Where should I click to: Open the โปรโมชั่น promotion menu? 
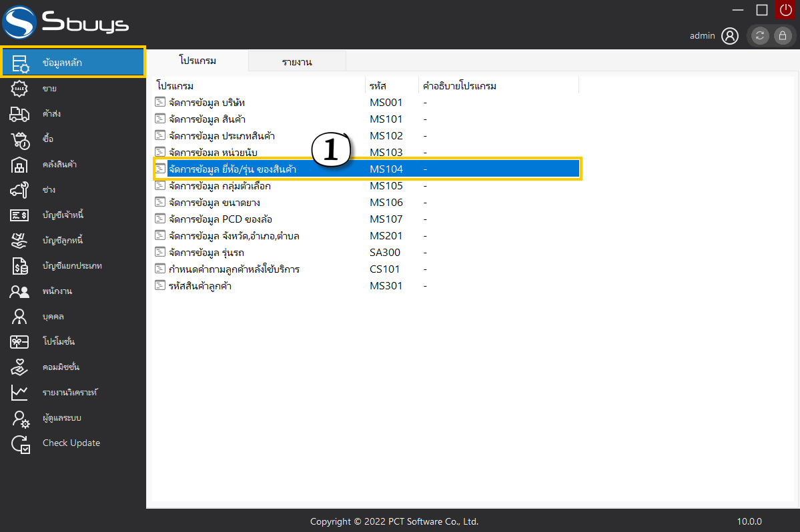tap(59, 342)
